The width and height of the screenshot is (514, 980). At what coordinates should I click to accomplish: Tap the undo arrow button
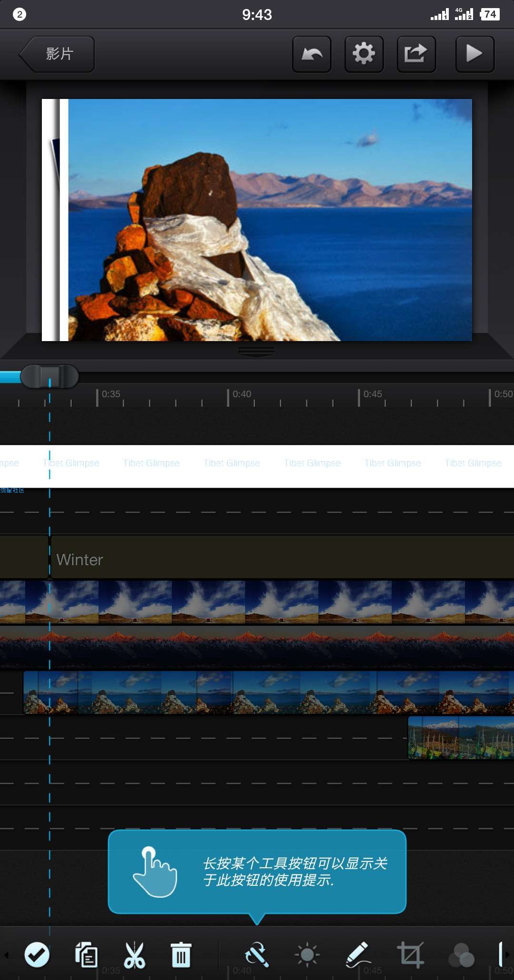(x=312, y=54)
